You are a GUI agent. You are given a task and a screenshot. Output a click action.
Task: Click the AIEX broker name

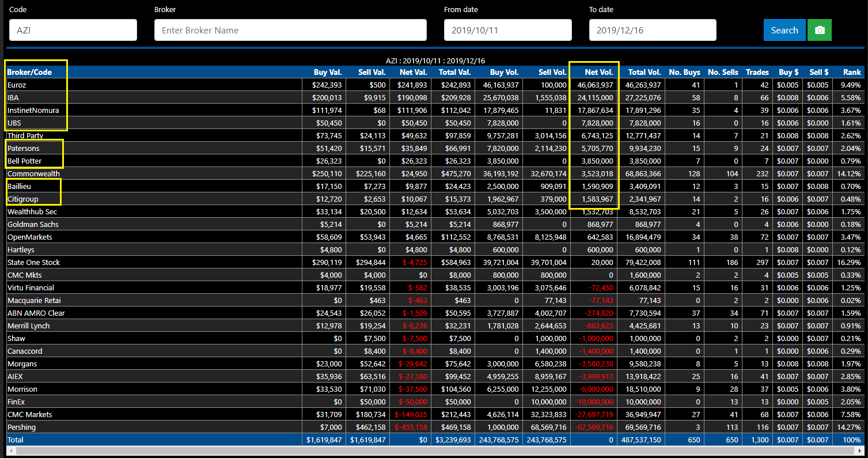pyautogui.click(x=16, y=376)
